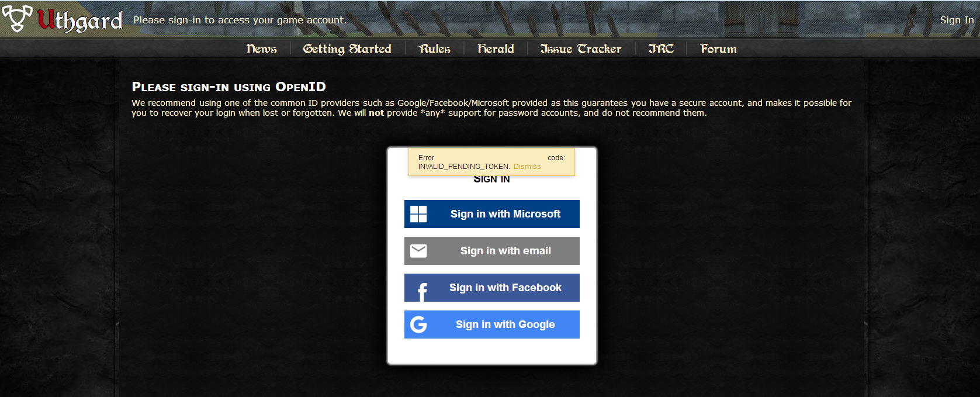Select the 'Sign in with Google' label

tap(505, 324)
